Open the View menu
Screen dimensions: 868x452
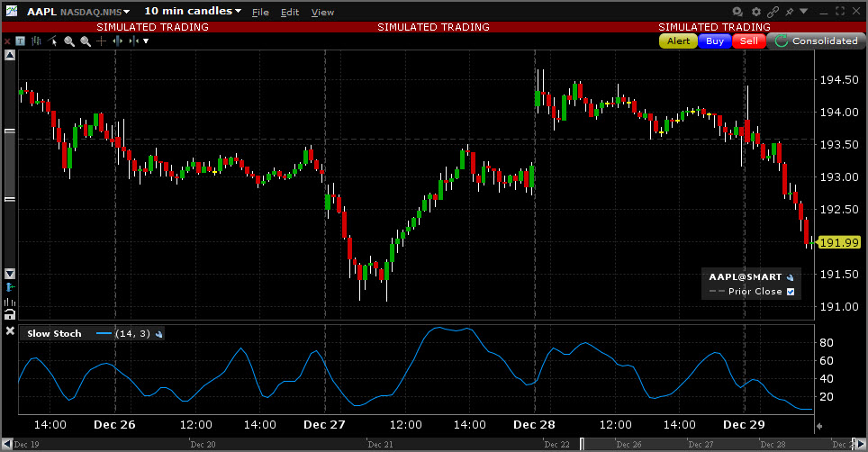[x=322, y=13]
